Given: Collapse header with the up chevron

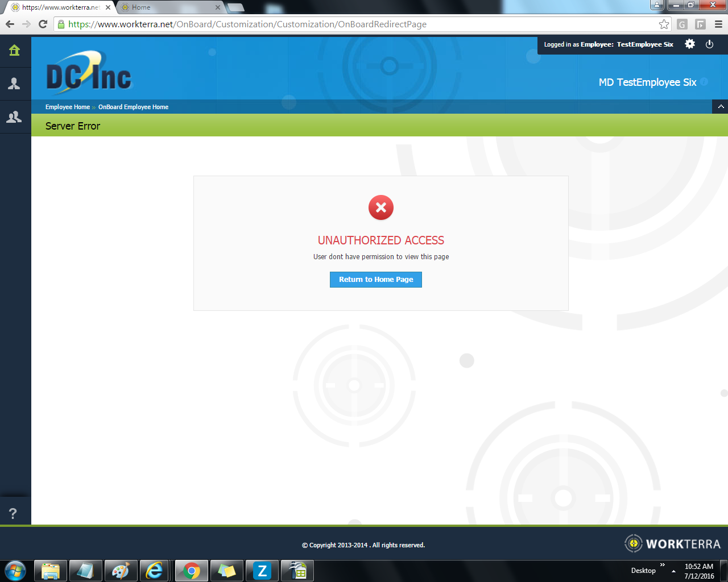Looking at the screenshot, I should pos(721,106).
